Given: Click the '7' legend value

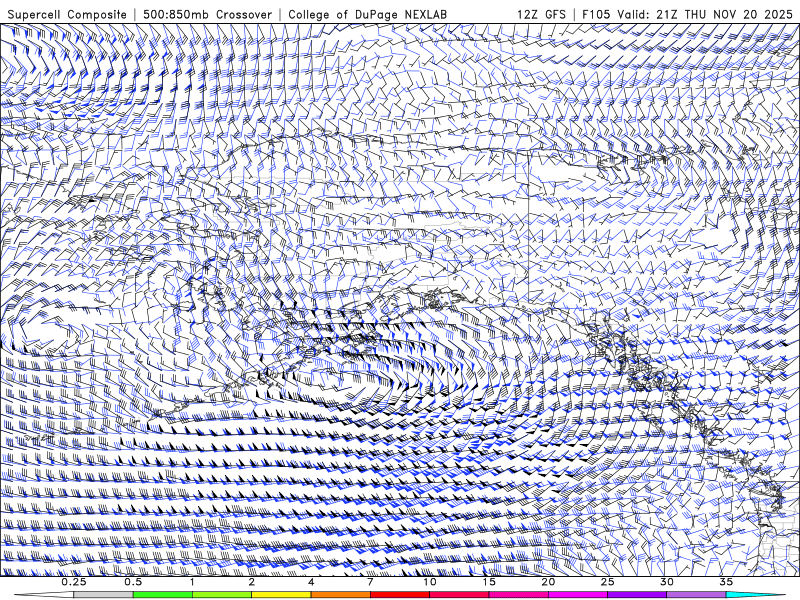Looking at the screenshot, I should tap(370, 582).
